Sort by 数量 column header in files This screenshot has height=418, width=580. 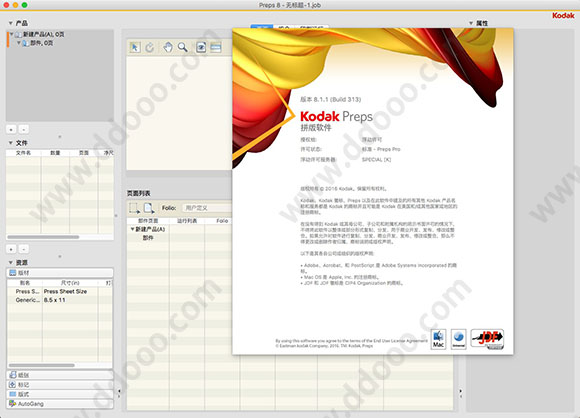pos(55,153)
